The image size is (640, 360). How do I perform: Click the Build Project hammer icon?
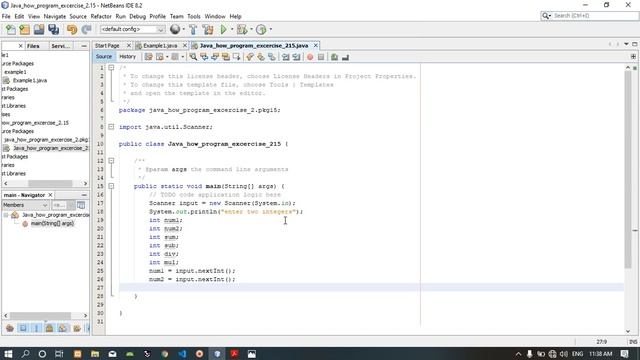pyautogui.click(x=193, y=29)
